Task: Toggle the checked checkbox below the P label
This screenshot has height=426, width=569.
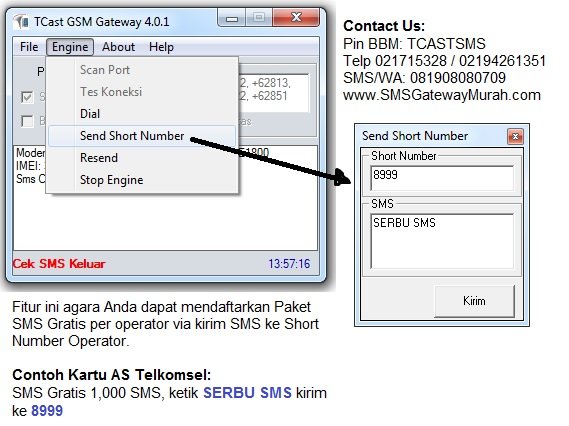Action: coord(27,97)
